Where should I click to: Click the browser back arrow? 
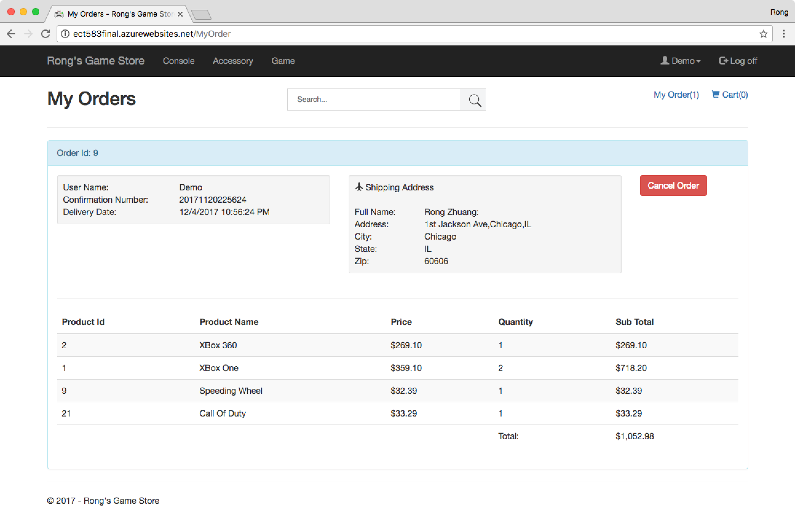coord(11,33)
